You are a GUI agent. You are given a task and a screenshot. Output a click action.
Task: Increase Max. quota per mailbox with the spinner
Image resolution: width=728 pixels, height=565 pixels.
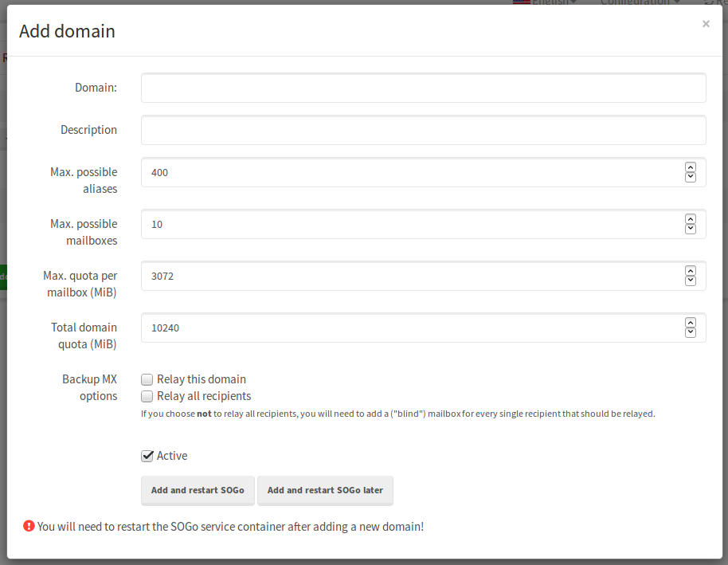690,271
